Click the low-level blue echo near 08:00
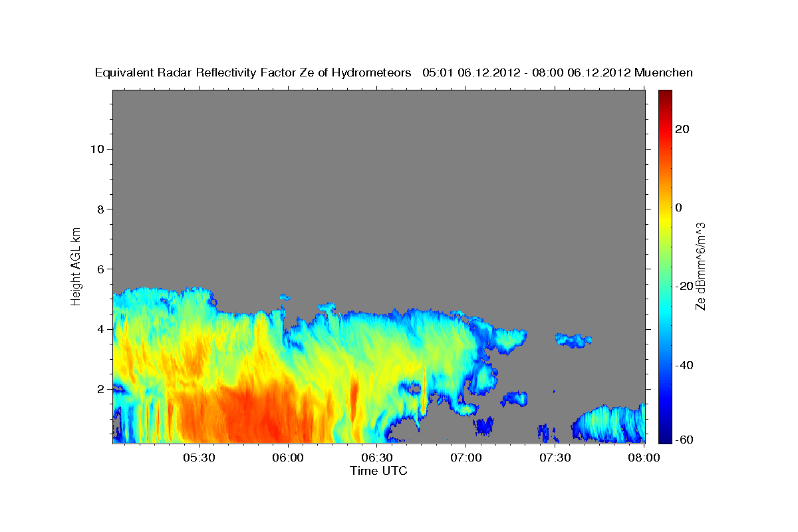The image size is (798, 532). tap(608, 424)
